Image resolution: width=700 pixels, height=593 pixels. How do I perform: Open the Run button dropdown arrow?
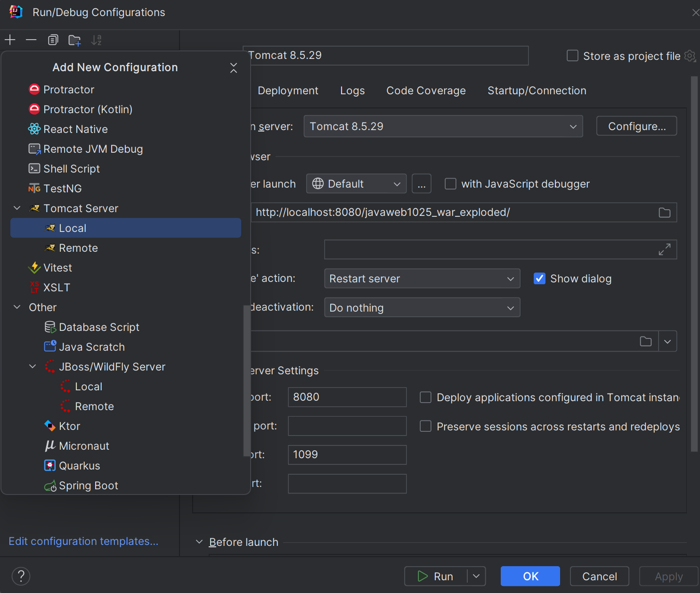[476, 576]
